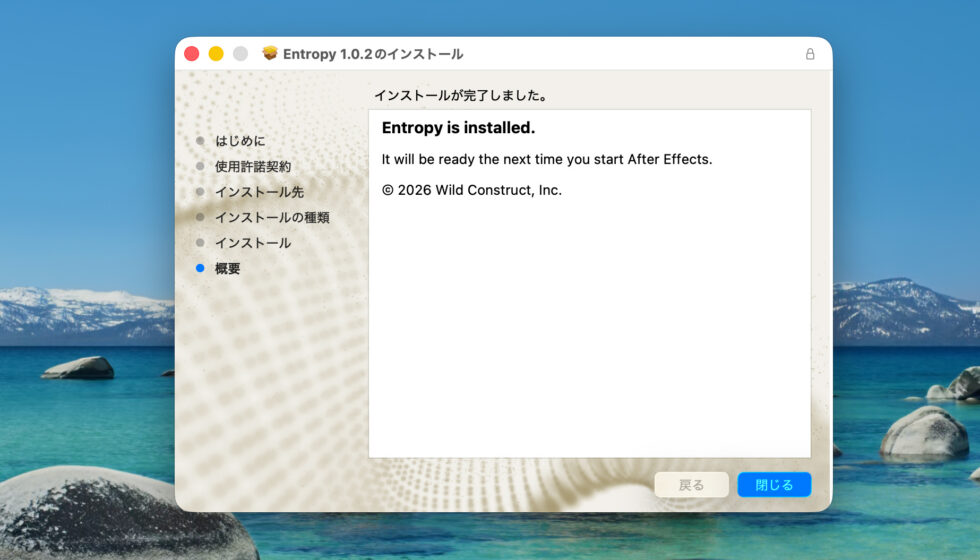Select the インストール step in sidebar
Viewport: 980px width, 560px height.
253,243
